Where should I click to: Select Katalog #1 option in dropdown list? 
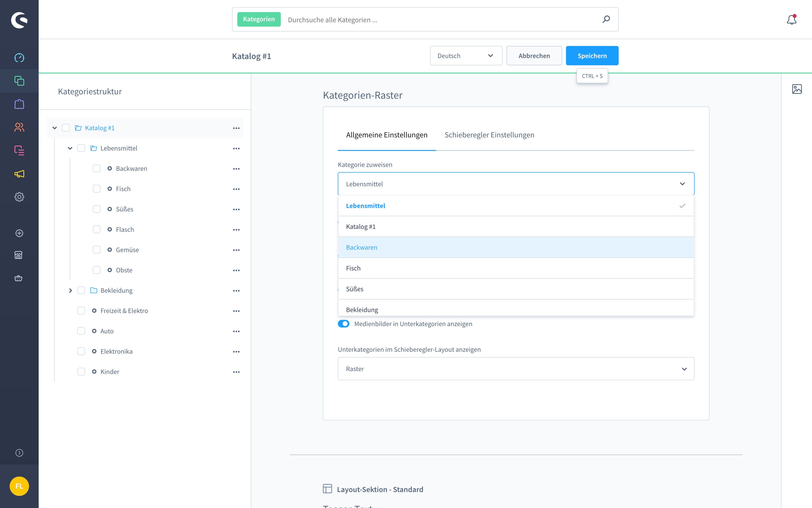click(516, 226)
